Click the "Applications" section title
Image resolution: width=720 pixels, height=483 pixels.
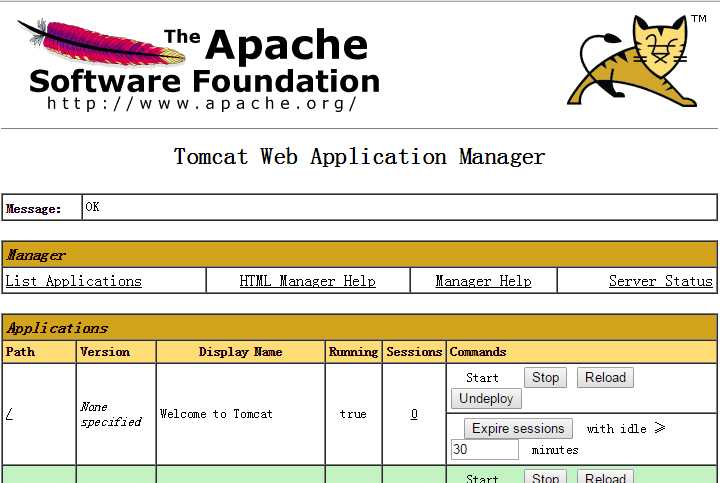coord(57,328)
